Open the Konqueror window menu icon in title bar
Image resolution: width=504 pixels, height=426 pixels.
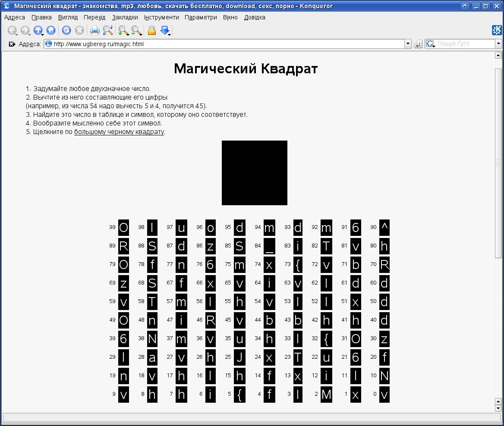pos(7,6)
